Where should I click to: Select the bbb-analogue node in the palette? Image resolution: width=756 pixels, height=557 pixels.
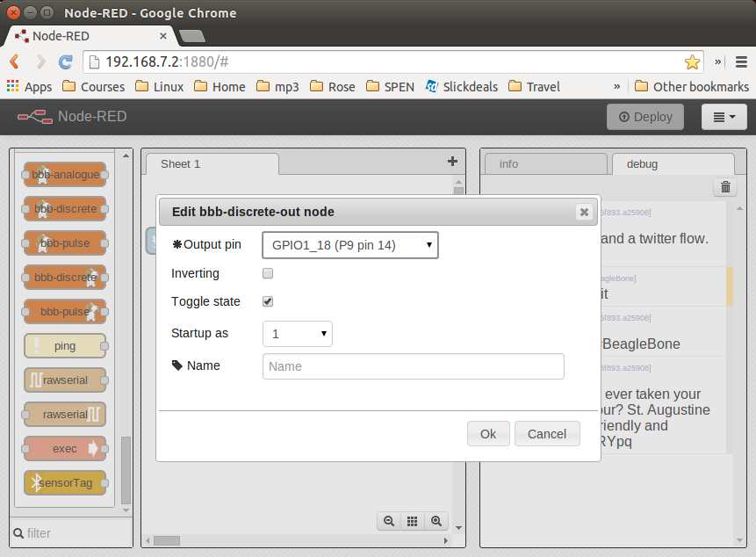pos(64,174)
